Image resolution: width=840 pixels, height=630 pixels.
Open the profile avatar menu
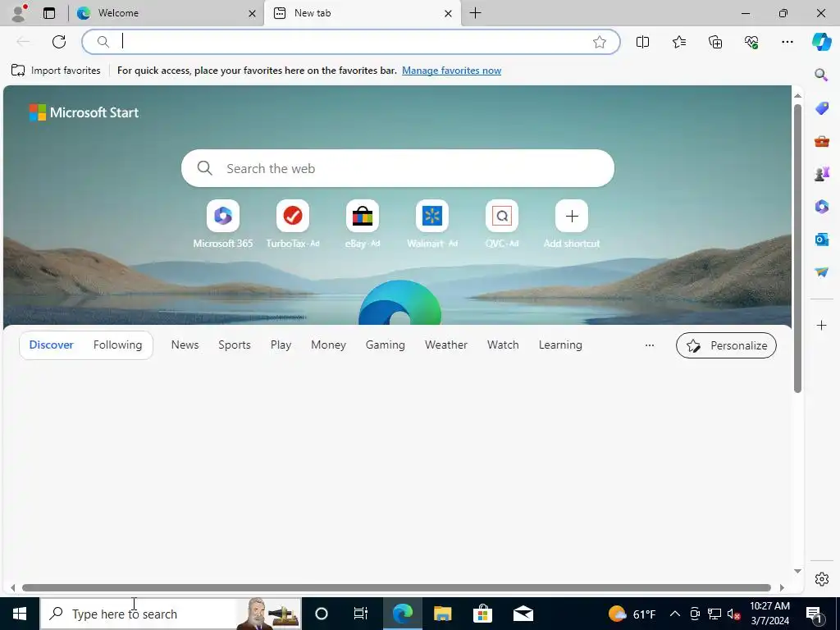[x=19, y=13]
